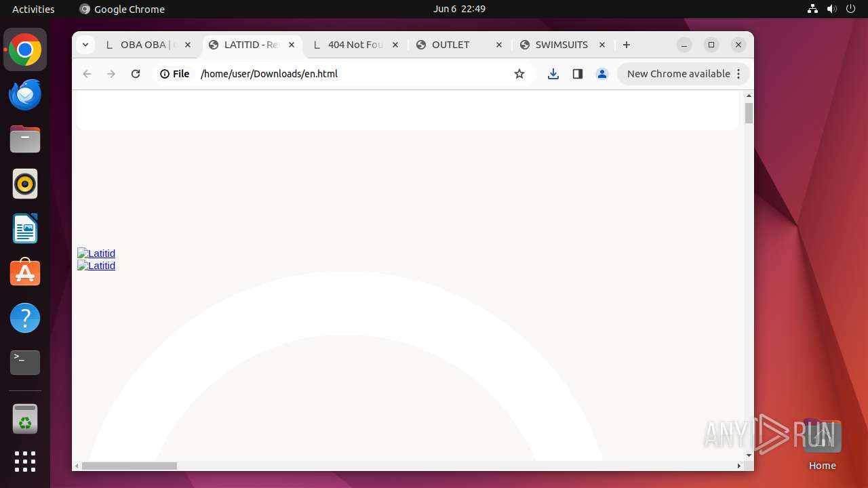Minimize the Chrome window
Screen dimensions: 868x488
(x=684, y=45)
